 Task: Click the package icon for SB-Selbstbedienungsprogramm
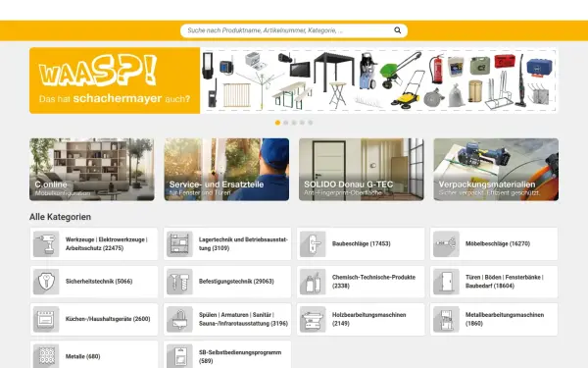pos(179,356)
